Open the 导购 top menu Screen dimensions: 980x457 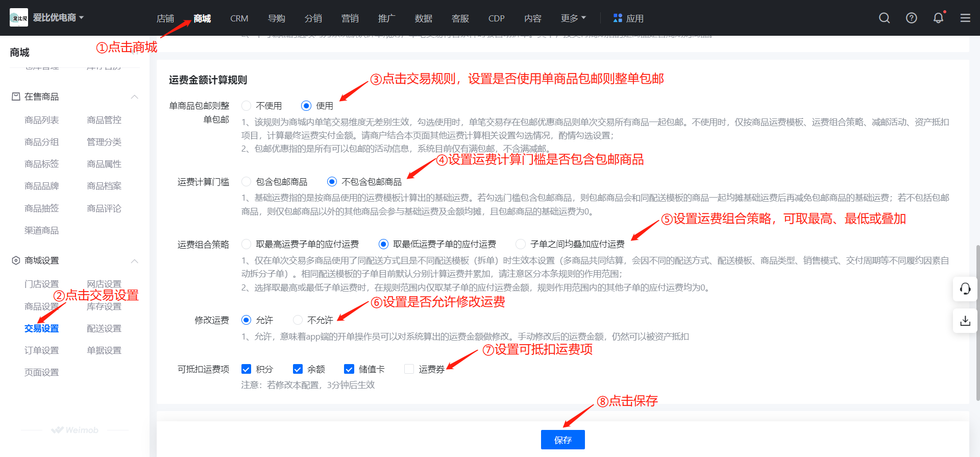tap(277, 18)
